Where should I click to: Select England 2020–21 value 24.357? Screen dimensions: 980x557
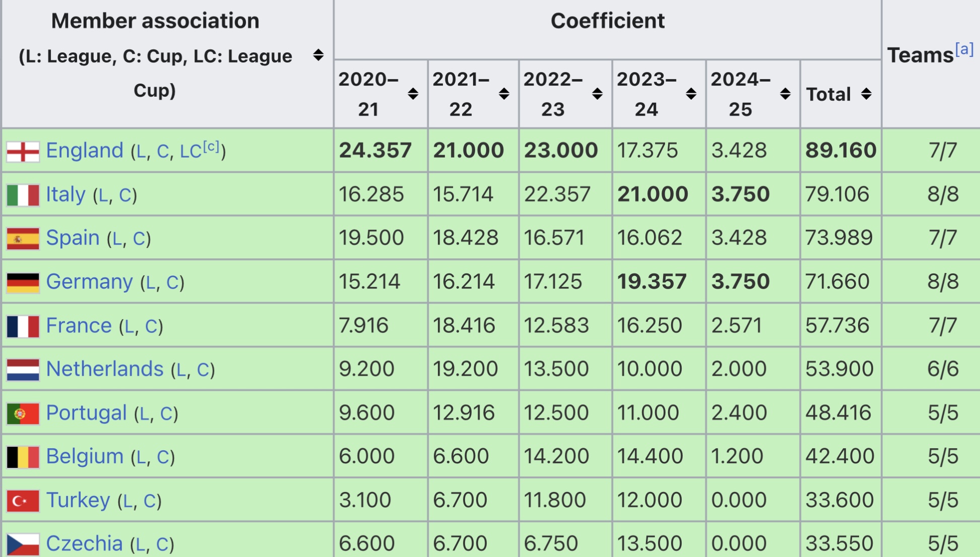point(375,150)
